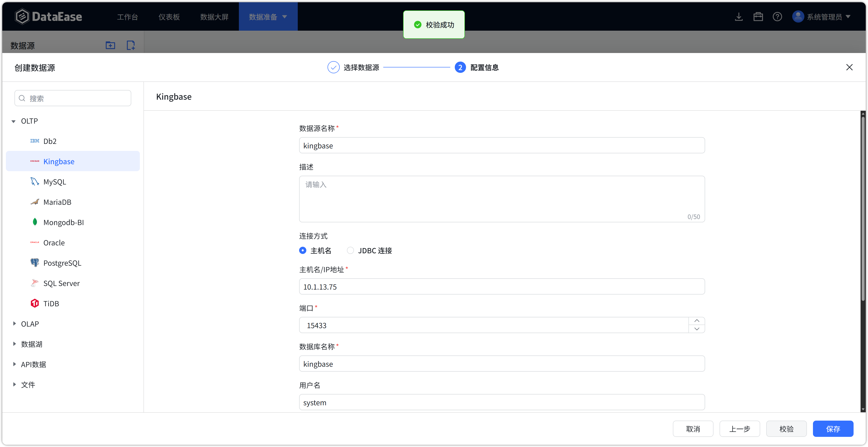868x447 pixels.
Task: Collapse the OLTP category
Action: (x=14, y=121)
